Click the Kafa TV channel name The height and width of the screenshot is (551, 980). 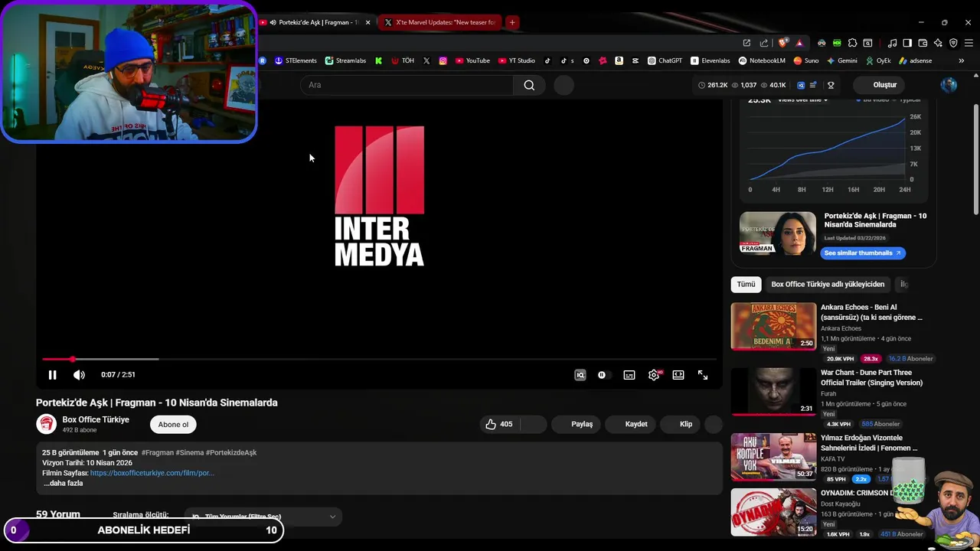tap(833, 459)
